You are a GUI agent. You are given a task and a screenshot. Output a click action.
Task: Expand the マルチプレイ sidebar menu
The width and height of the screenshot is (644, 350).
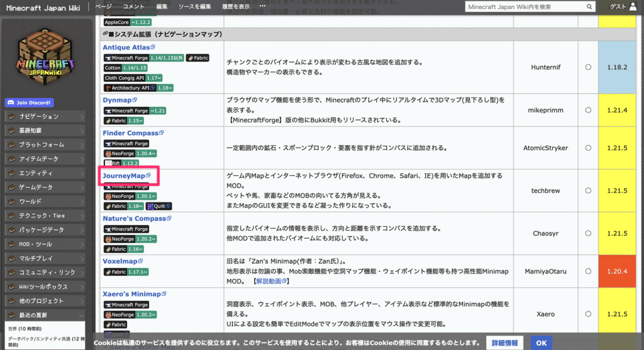click(45, 258)
